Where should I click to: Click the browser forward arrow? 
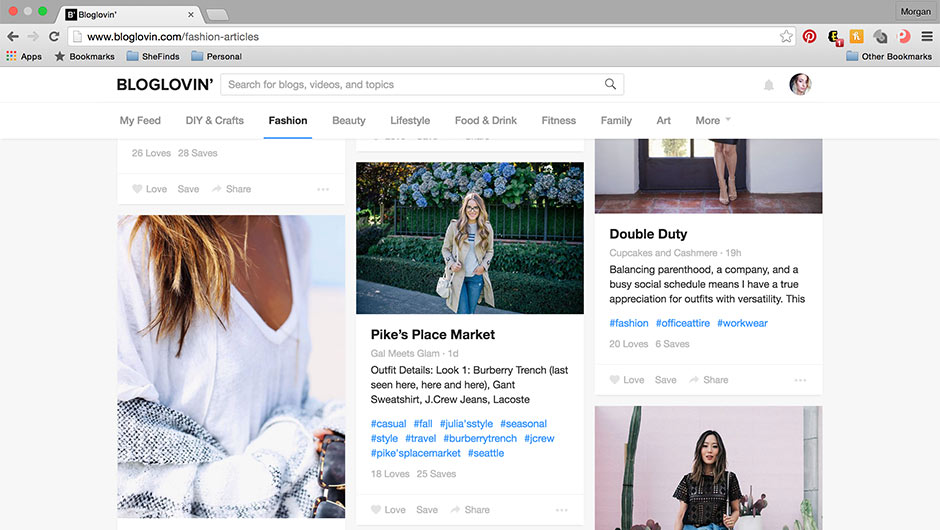pyautogui.click(x=34, y=37)
